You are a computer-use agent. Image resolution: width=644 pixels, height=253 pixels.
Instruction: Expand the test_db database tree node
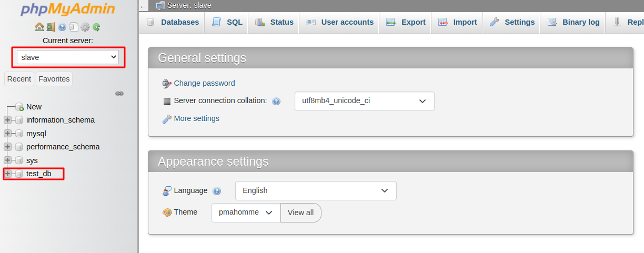pyautogui.click(x=8, y=174)
